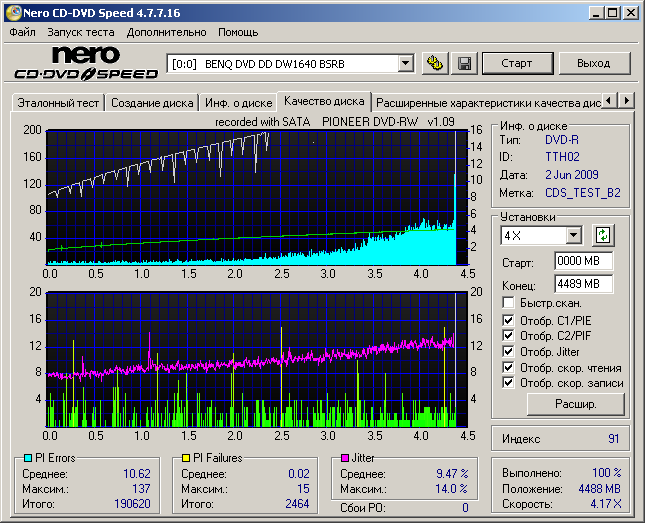Click the green refresh icon next to speed
Image resolution: width=645 pixels, height=523 pixels.
click(x=602, y=235)
